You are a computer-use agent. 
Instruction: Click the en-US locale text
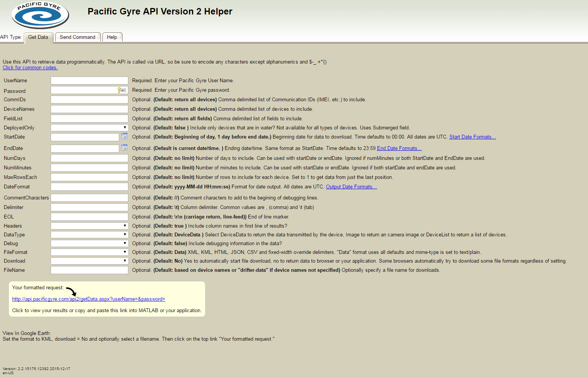click(x=8, y=373)
